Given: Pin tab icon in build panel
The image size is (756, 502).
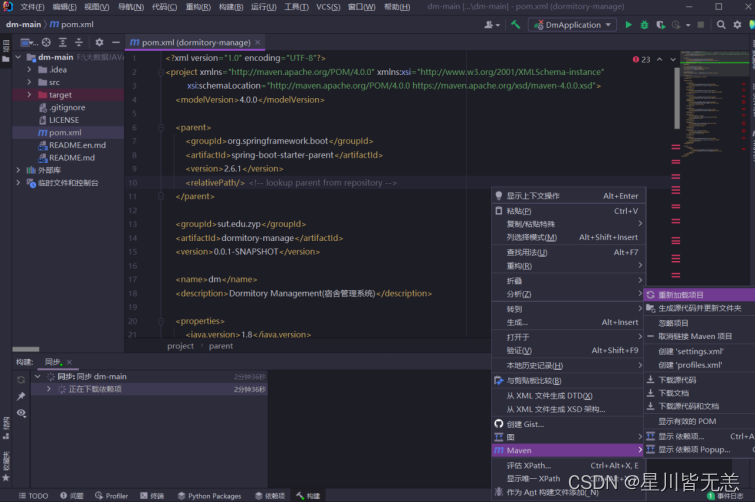Looking at the screenshot, I should (x=21, y=396).
